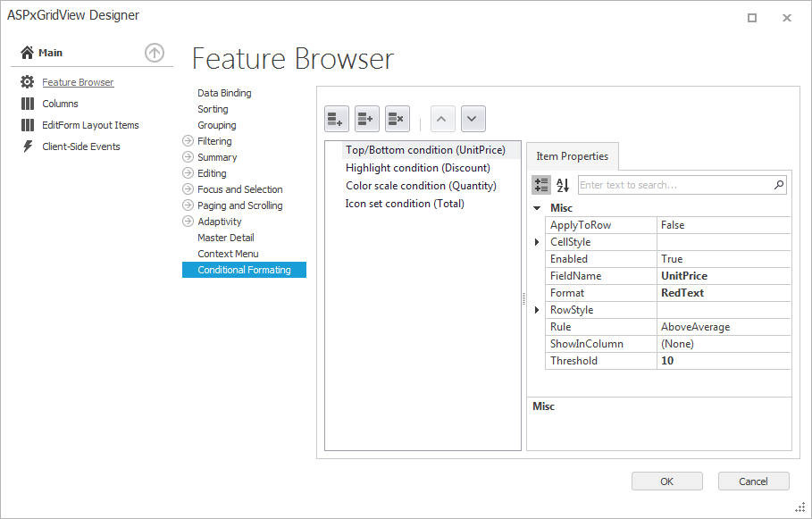Expand Paging and Scrolling group

pos(188,205)
